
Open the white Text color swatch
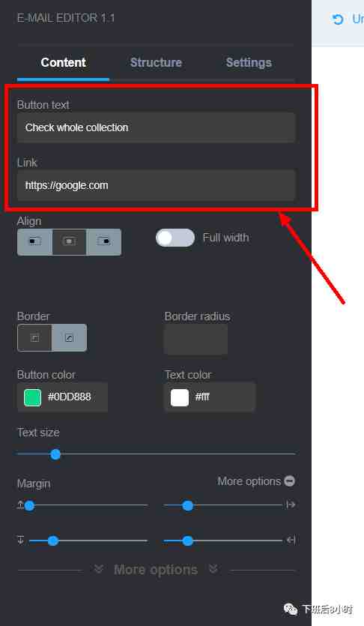(180, 397)
